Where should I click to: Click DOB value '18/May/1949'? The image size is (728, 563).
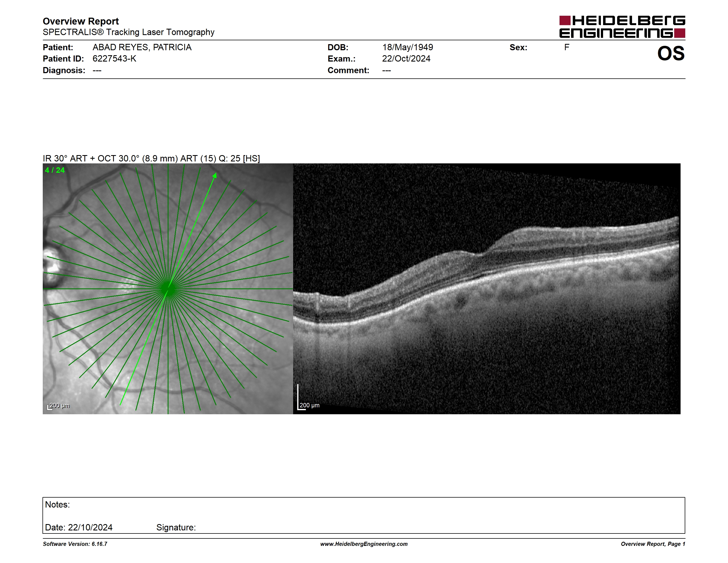click(407, 47)
